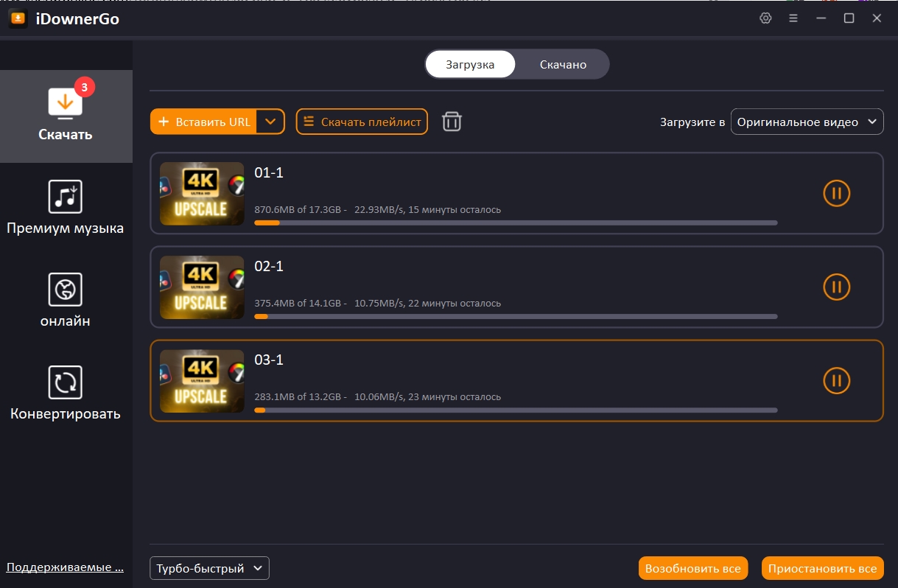Click the 02-1 download title
898x588 pixels.
pos(269,267)
